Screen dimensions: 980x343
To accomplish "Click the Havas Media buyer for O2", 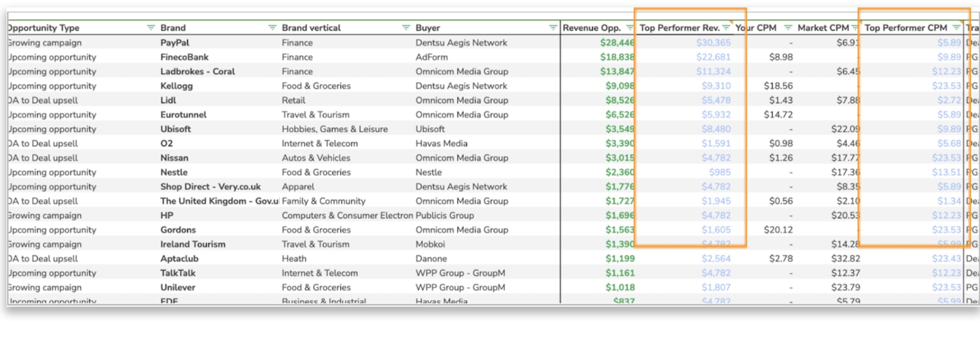I will (x=441, y=144).
